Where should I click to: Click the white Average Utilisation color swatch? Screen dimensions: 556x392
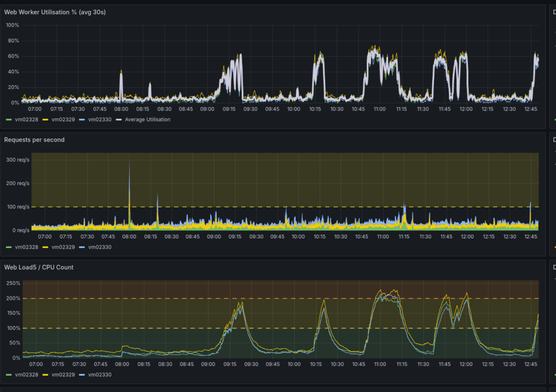tap(120, 119)
